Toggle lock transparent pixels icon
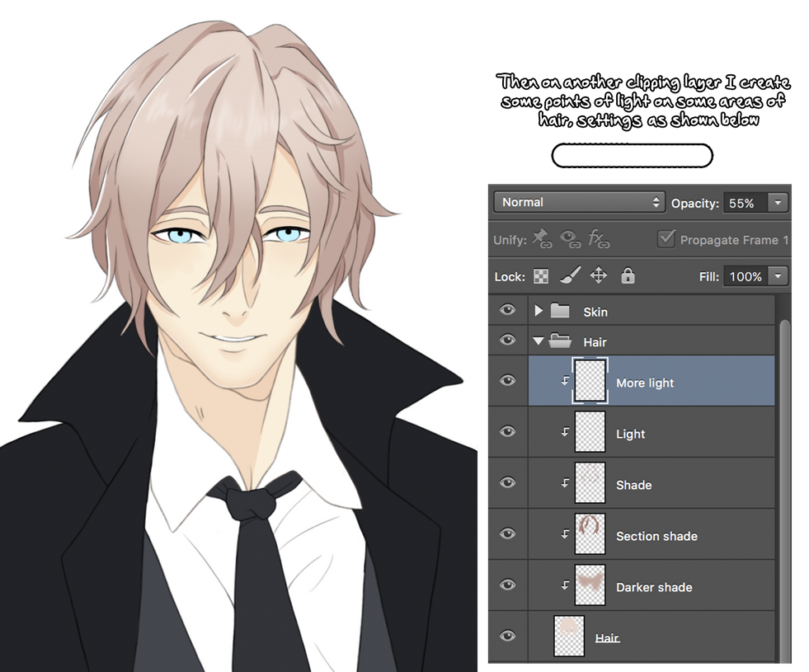 (541, 276)
